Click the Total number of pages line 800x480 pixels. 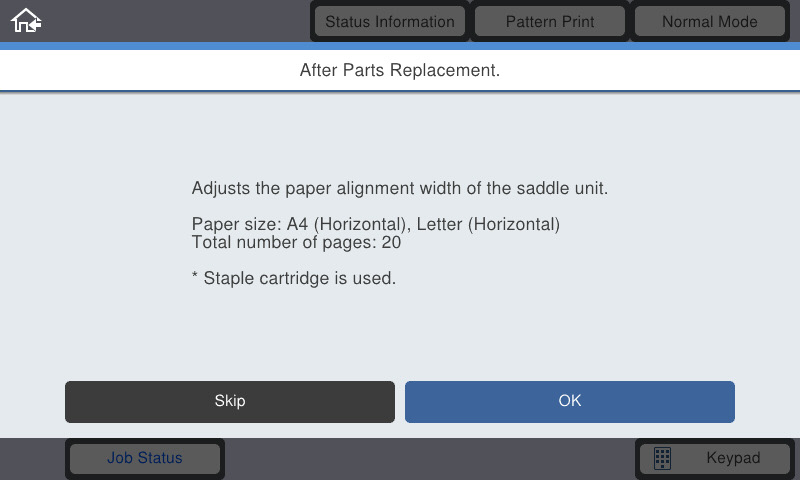point(296,242)
